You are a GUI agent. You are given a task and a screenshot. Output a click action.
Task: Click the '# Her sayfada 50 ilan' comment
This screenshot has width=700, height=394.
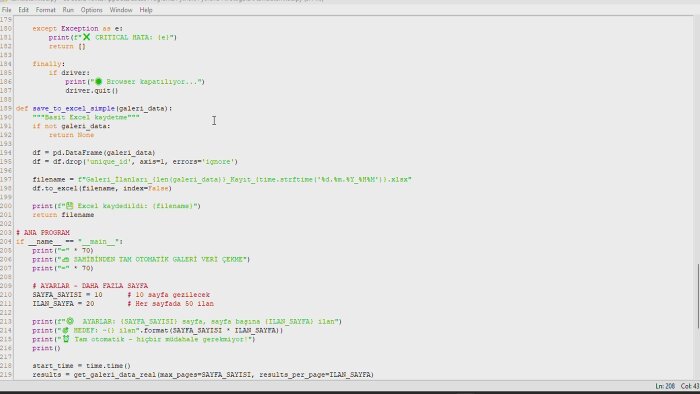(170, 303)
